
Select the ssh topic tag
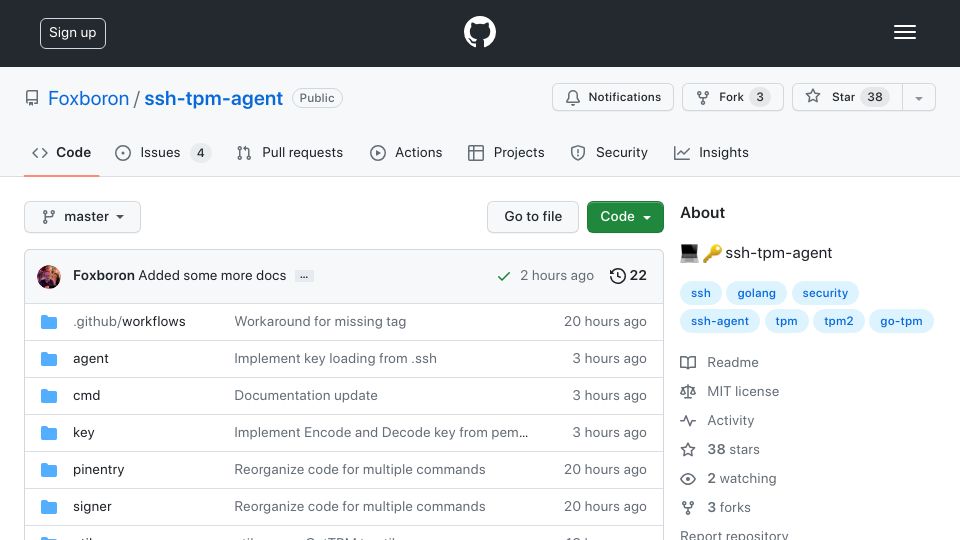700,293
